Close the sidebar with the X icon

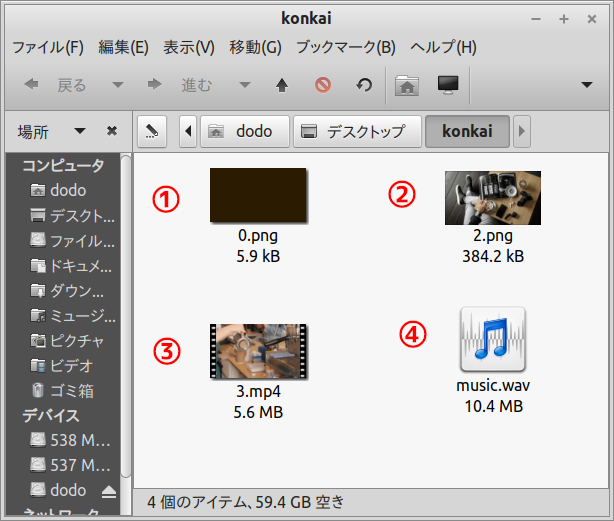click(x=112, y=131)
